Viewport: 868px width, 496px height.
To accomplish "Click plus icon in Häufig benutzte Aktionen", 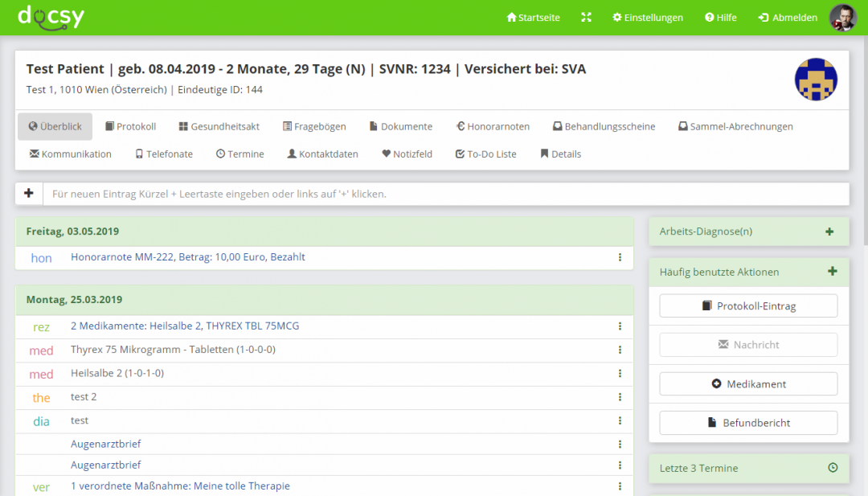I will (x=832, y=272).
